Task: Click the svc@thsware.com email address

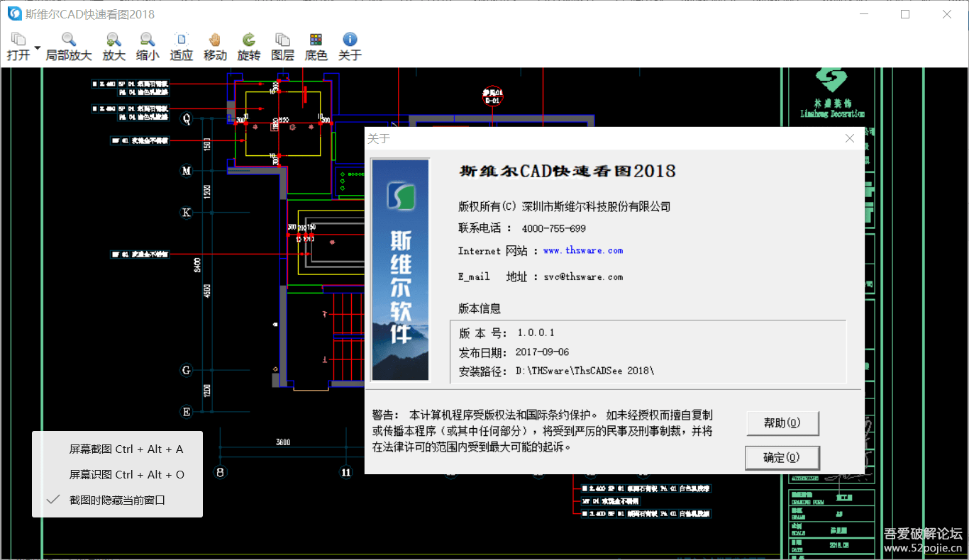Action: click(583, 277)
